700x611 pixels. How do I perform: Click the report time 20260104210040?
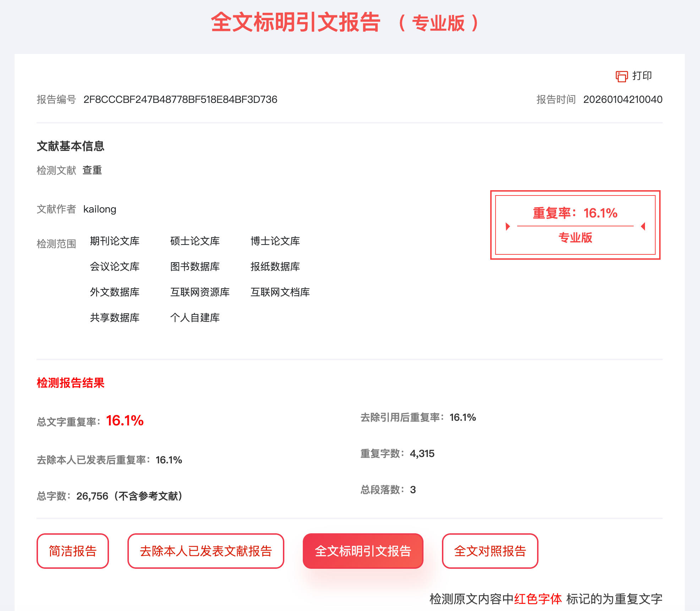(x=623, y=99)
